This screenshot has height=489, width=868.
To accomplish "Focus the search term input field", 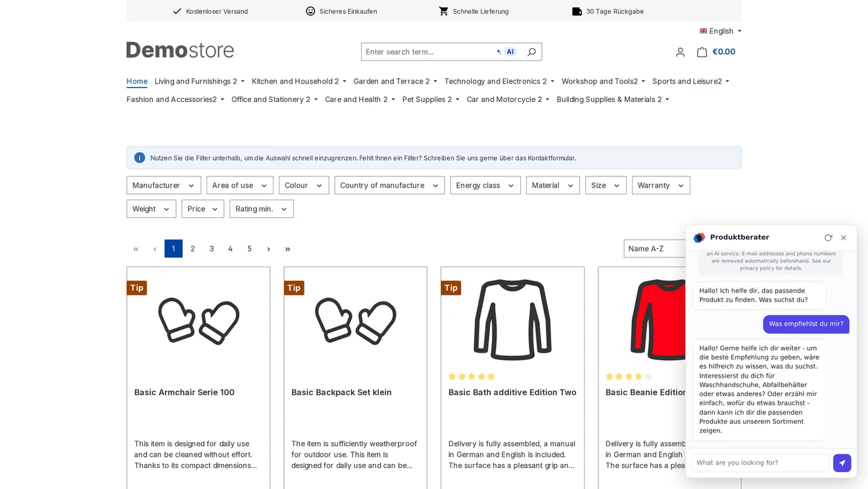I will click(x=427, y=52).
